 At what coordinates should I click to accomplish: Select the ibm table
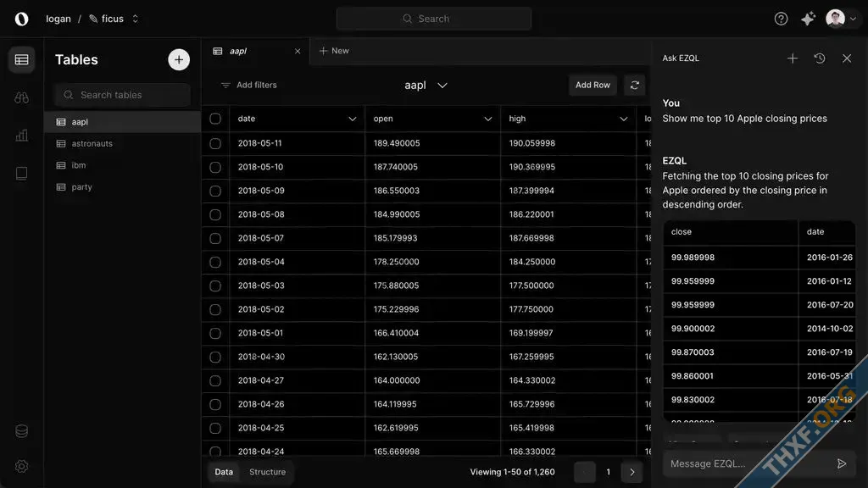point(122,165)
